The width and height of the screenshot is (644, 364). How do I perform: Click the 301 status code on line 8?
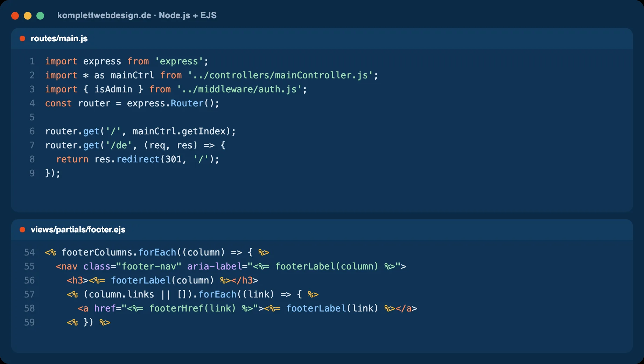(x=173, y=159)
